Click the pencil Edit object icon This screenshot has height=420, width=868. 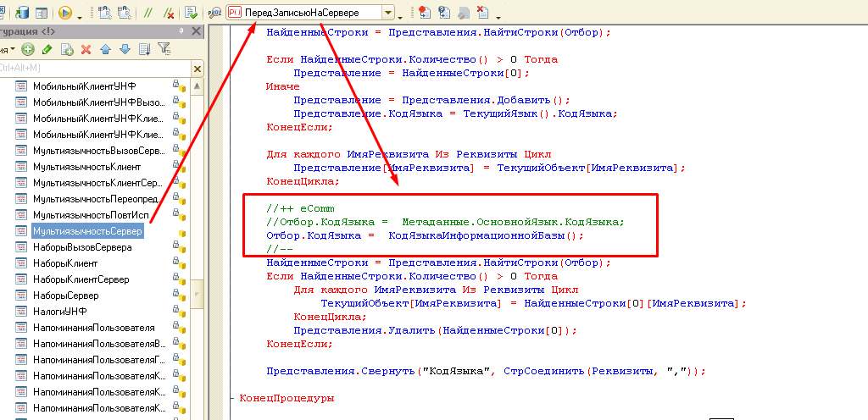click(47, 49)
